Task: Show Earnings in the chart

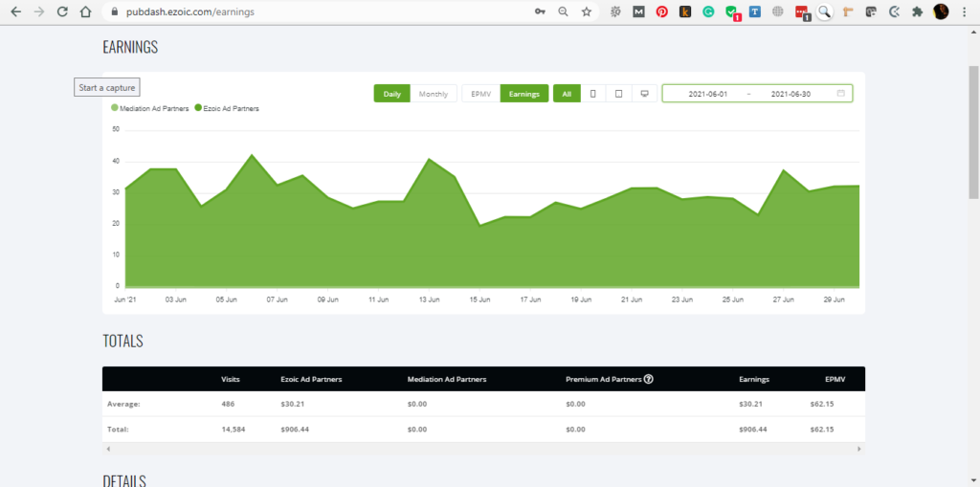Action: [x=524, y=94]
